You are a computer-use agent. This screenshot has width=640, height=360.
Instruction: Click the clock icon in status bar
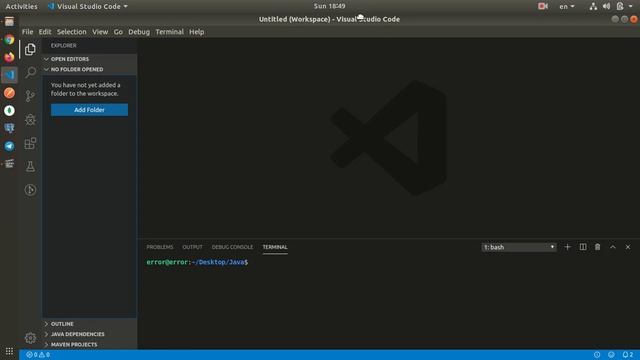click(x=597, y=355)
